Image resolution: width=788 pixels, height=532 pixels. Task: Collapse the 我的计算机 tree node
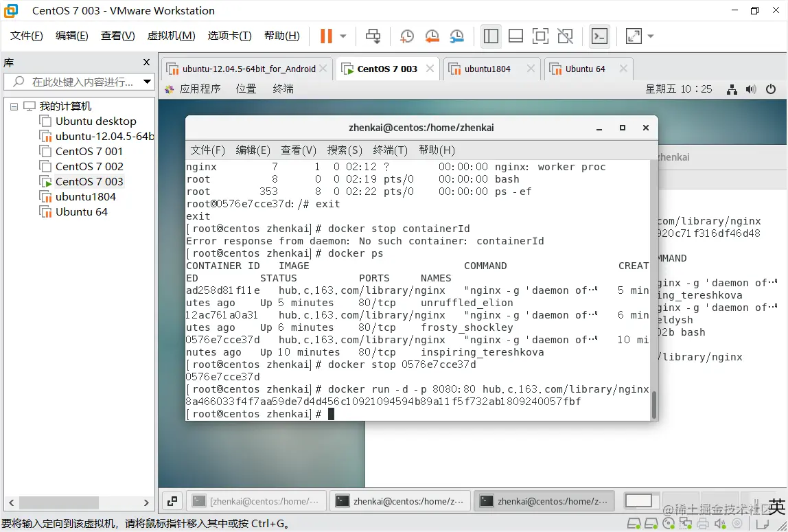(14, 106)
